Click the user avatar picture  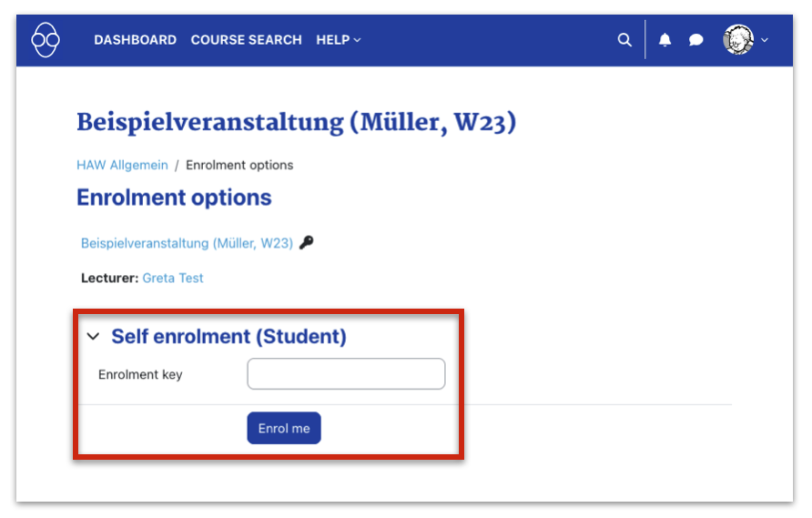pyautogui.click(x=738, y=39)
